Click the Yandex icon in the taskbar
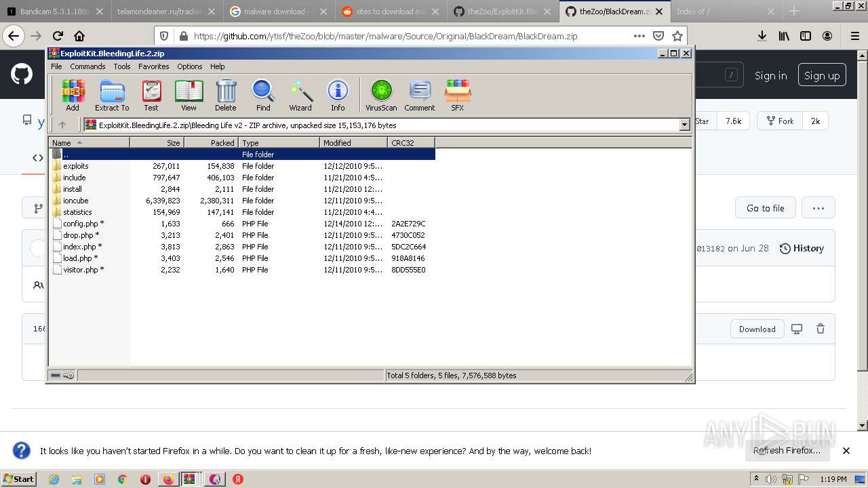868x488 pixels. [x=238, y=479]
